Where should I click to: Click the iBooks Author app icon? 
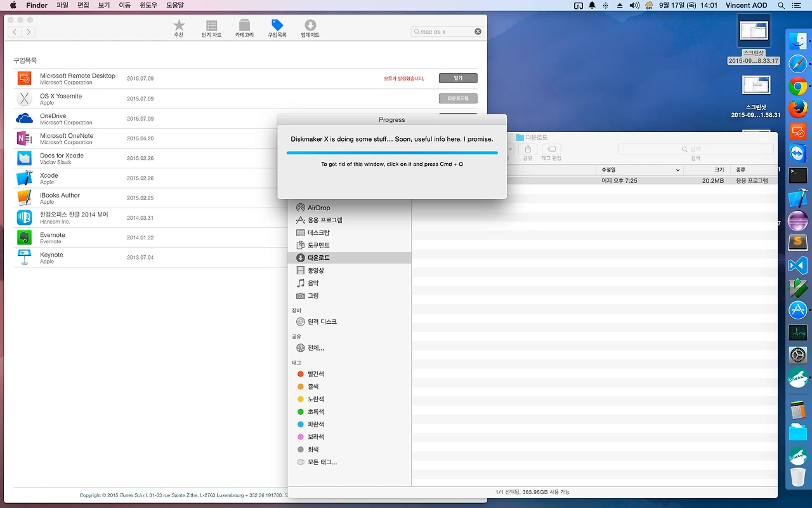(24, 198)
